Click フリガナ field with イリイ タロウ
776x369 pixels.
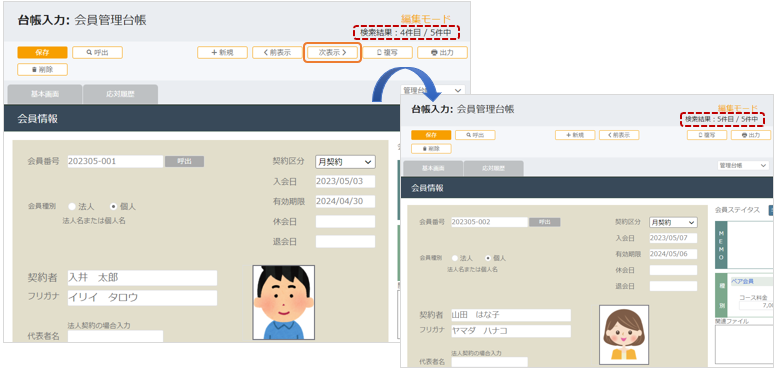[x=142, y=298]
